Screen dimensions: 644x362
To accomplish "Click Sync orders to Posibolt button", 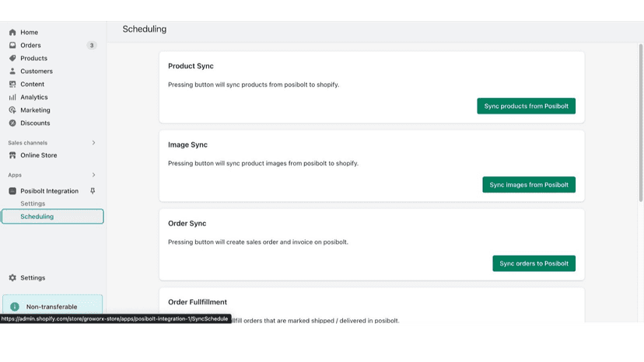I will (534, 263).
